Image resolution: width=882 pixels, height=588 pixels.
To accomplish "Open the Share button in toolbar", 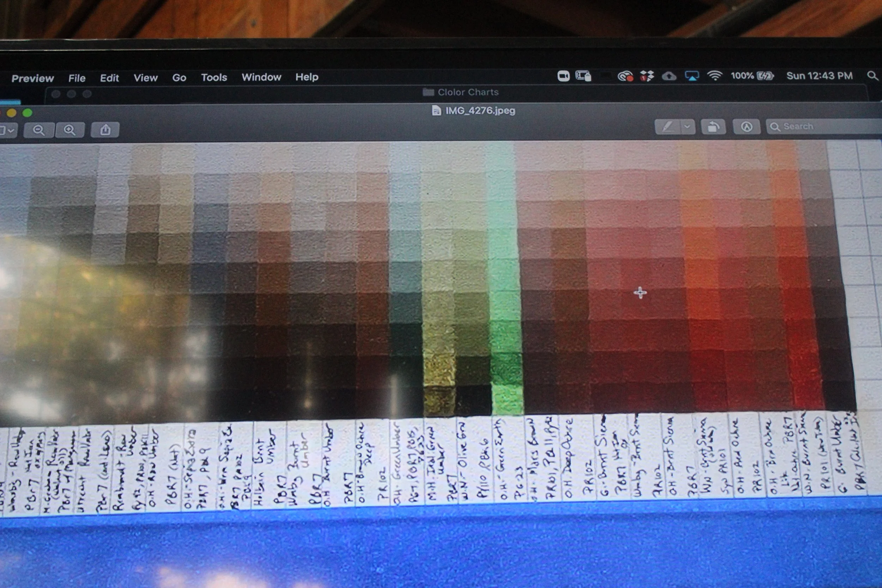I will 105,130.
